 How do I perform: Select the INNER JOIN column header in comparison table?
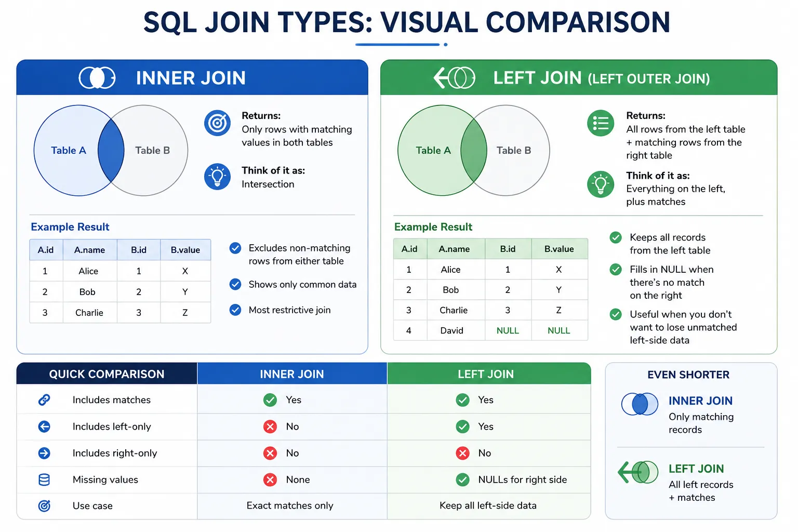pyautogui.click(x=292, y=374)
